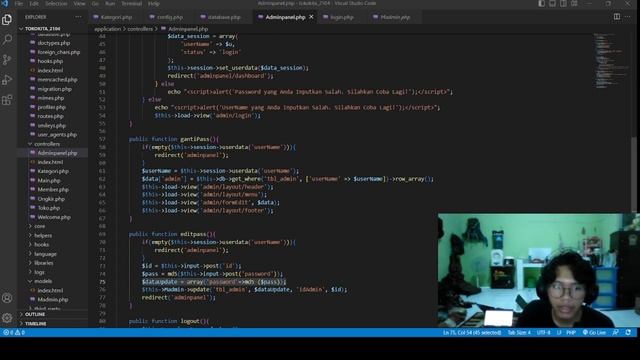Toggle the bottom panel layout icon
Screen dimensions: 640x360
click(x=552, y=4)
